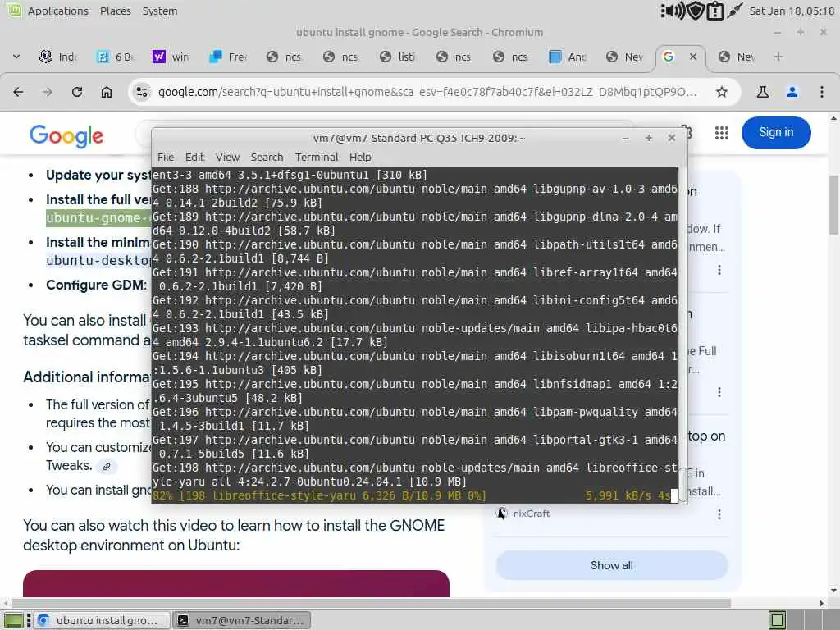Image resolution: width=840 pixels, height=630 pixels.
Task: Open a new browser tab with plus
Action: click(x=778, y=57)
